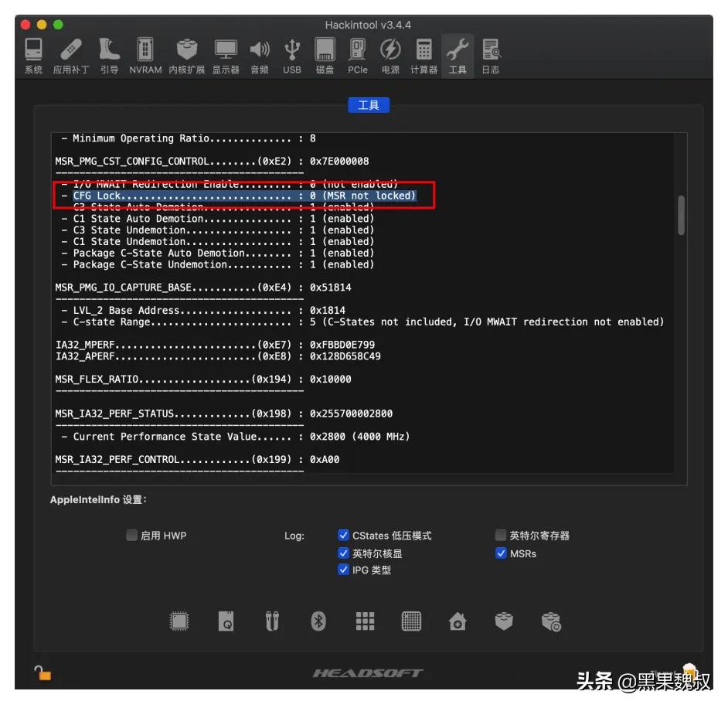Open the 计算器 calculator section
The image size is (728, 708).
pyautogui.click(x=424, y=56)
